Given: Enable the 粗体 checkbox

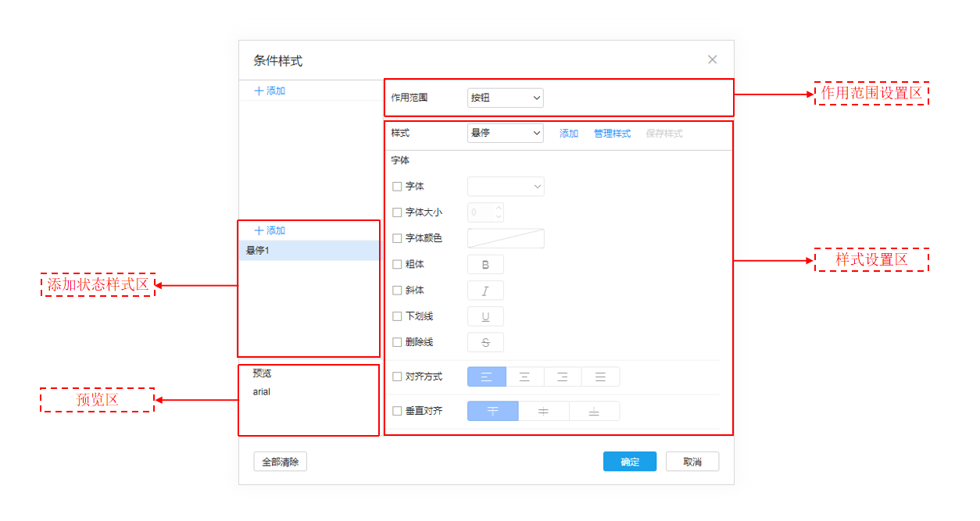Looking at the screenshot, I should tap(396, 264).
